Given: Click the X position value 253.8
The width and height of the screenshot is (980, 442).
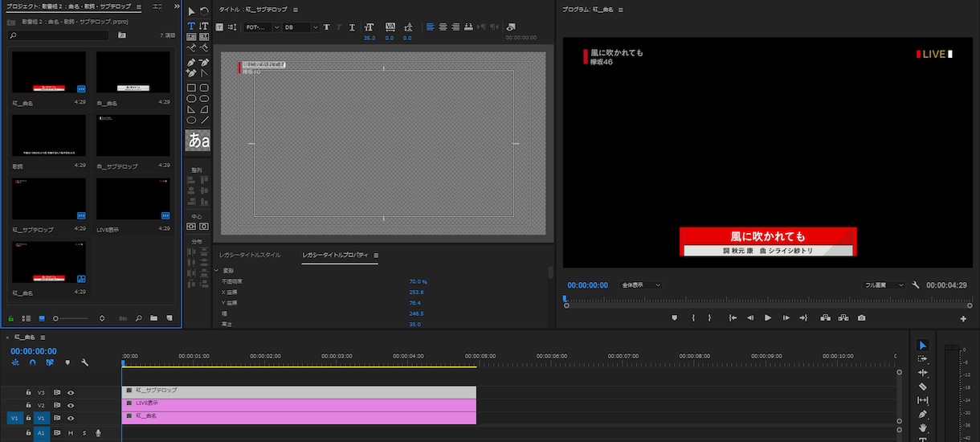Looking at the screenshot, I should tap(416, 293).
